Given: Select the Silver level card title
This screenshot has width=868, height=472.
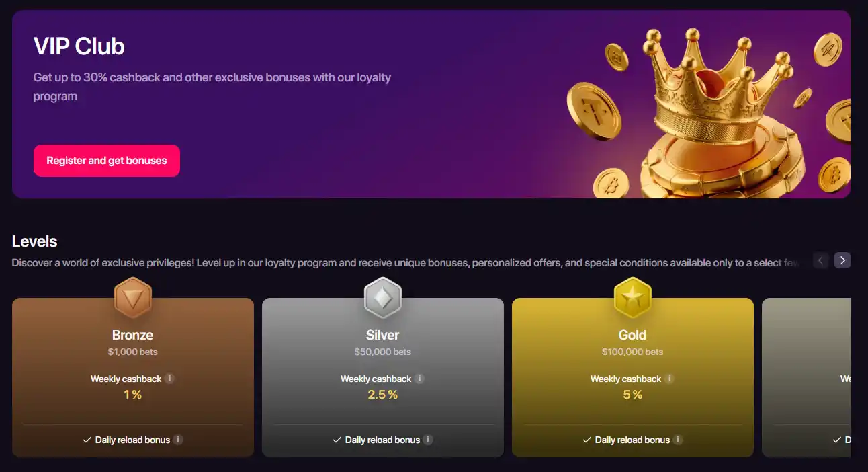Looking at the screenshot, I should 383,335.
